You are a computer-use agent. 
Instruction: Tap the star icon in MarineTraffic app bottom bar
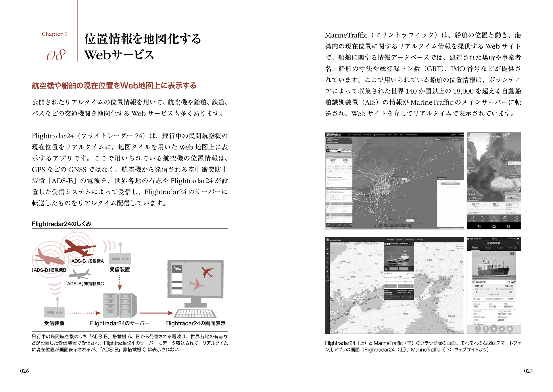pyautogui.click(x=494, y=329)
